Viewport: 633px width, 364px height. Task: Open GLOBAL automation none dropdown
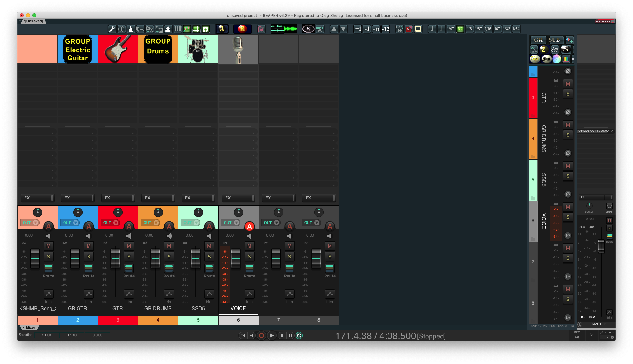[607, 337]
